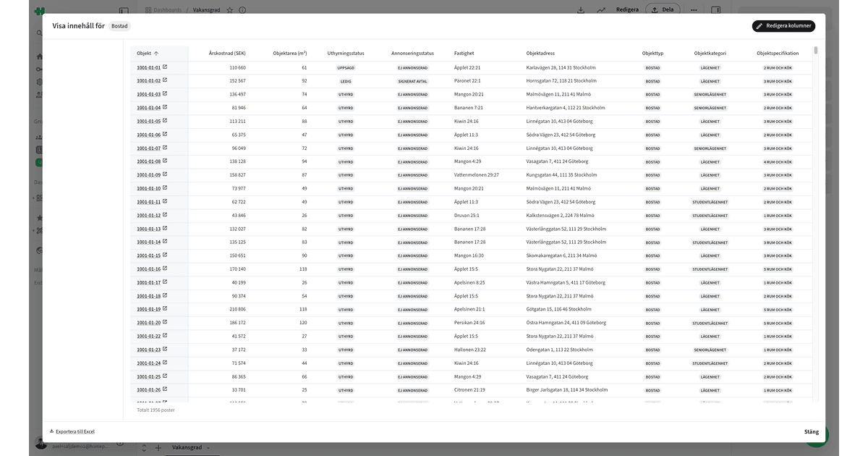Favorite the Vakansgrad dashboard via the star

(229, 10)
